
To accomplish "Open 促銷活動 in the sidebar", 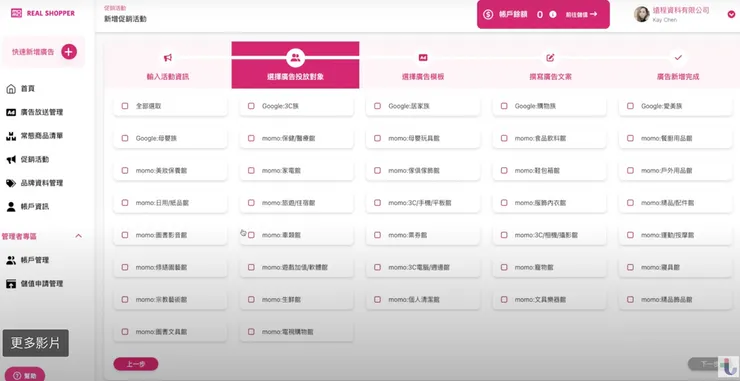I will coord(34,160).
